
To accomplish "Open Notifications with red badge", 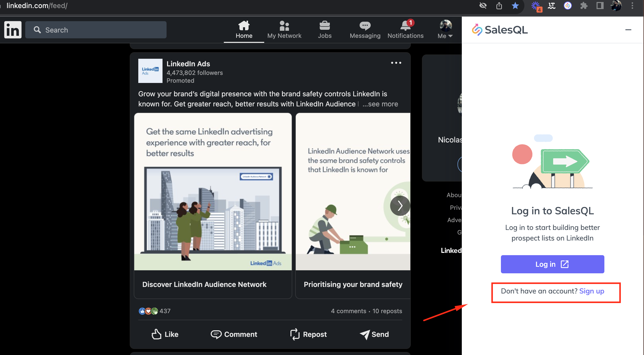I will point(405,30).
